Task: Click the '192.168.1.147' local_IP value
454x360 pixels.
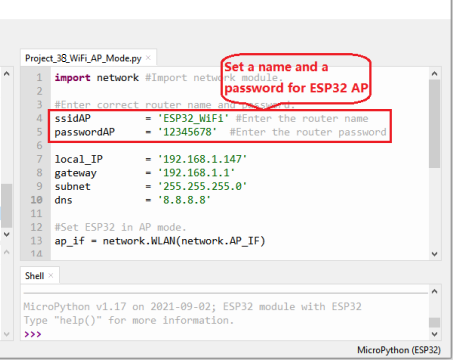Action: [x=202, y=159]
